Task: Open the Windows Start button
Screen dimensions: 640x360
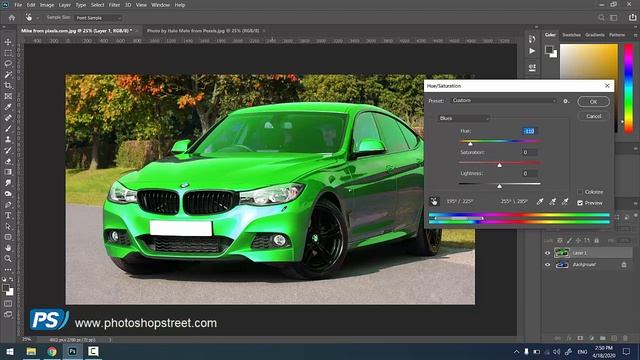Action: 9,351
